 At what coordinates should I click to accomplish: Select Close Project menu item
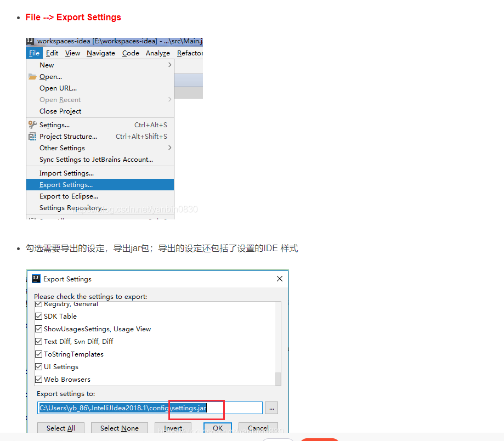[x=100, y=111]
